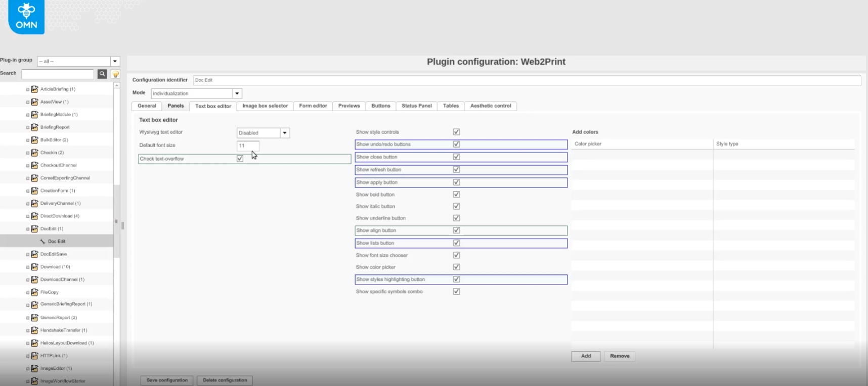868x386 pixels.
Task: Click the Add button under colors
Action: click(586, 356)
